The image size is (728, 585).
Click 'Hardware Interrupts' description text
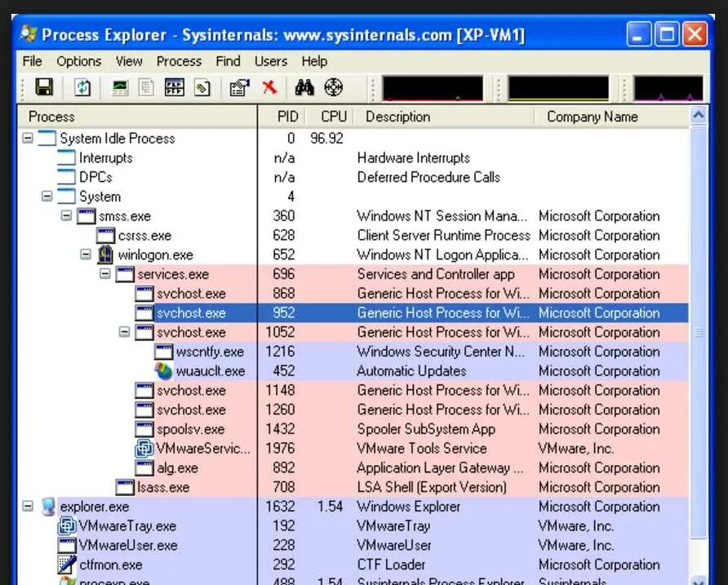[413, 157]
